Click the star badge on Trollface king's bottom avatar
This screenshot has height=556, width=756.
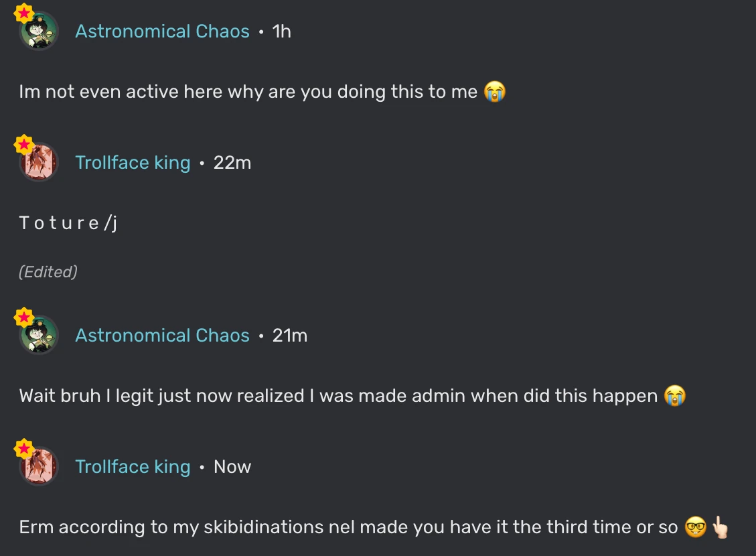coord(24,448)
